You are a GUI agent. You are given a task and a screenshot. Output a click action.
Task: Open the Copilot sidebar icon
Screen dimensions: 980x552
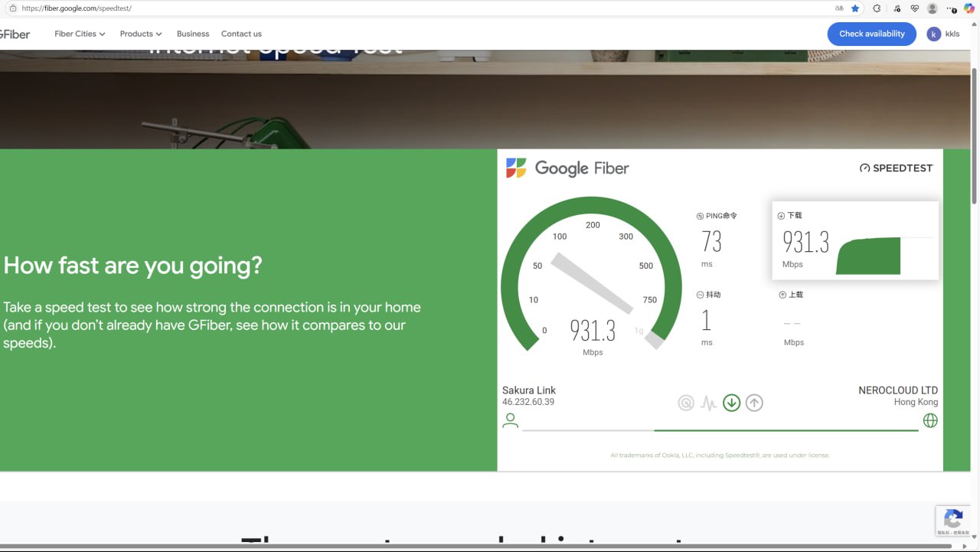click(x=969, y=8)
